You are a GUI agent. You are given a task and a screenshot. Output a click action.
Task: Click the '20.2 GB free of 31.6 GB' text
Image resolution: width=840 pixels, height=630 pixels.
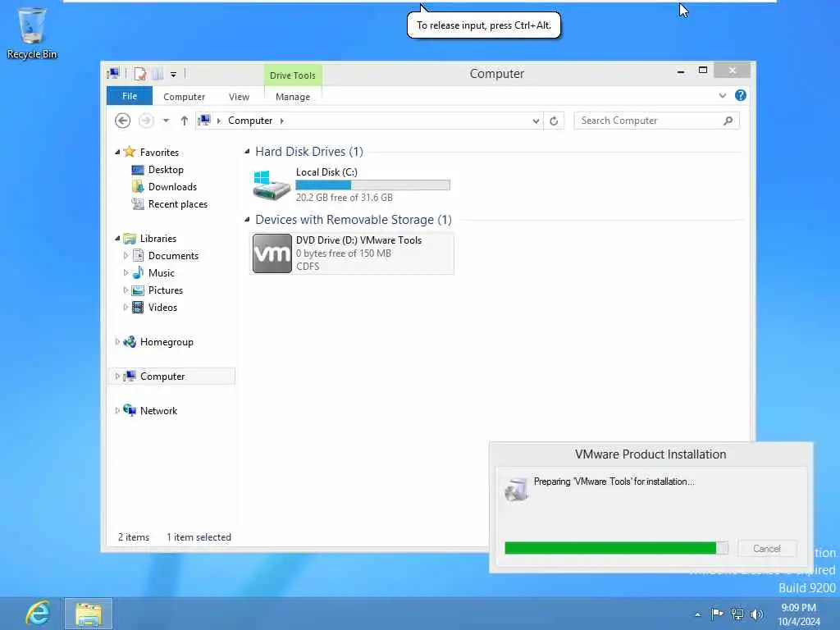(x=345, y=197)
